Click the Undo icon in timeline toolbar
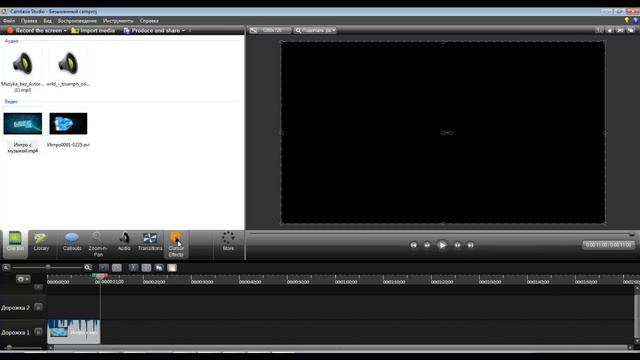The height and width of the screenshot is (360, 640). tap(104, 268)
